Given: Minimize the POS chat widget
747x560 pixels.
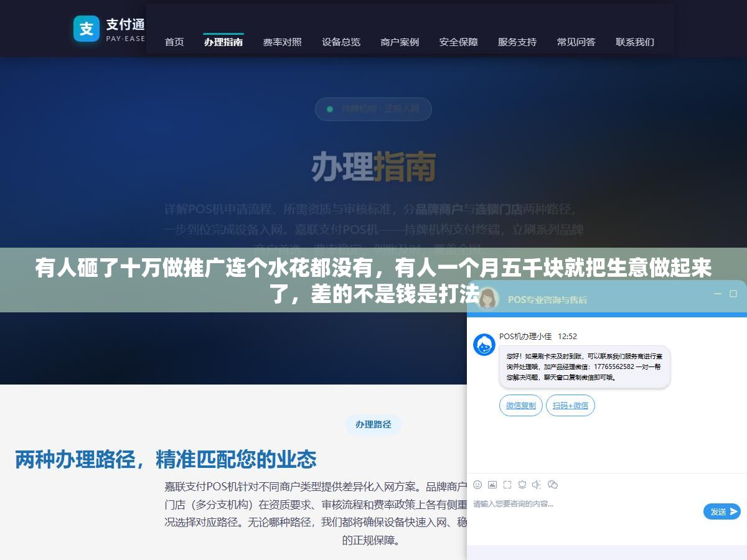Looking at the screenshot, I should coord(718,294).
